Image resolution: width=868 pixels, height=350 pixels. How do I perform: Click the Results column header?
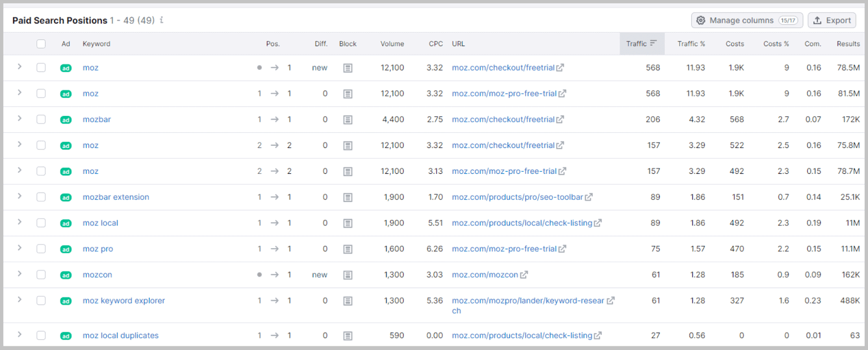click(848, 44)
